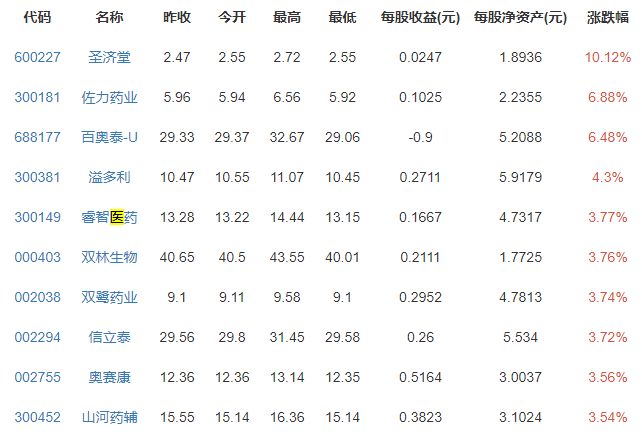Viewport: 642px width, 441px height.
Task: Click the 每股净资产(元) column header
Action: [520, 17]
